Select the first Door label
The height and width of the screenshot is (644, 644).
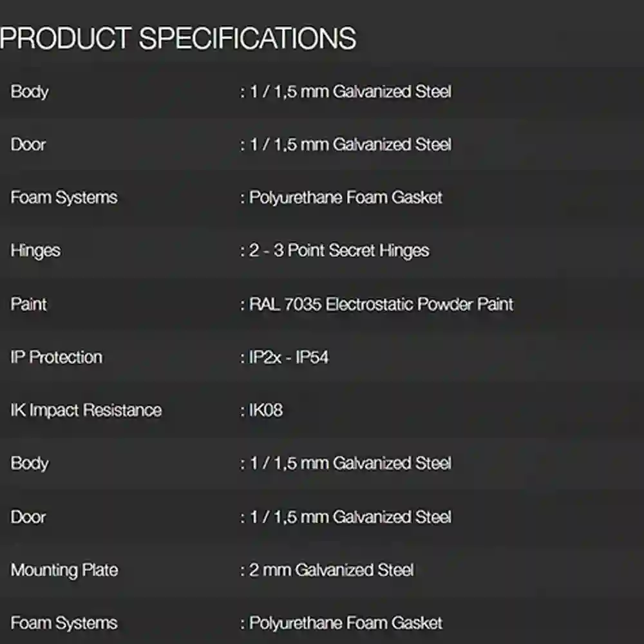(28, 144)
